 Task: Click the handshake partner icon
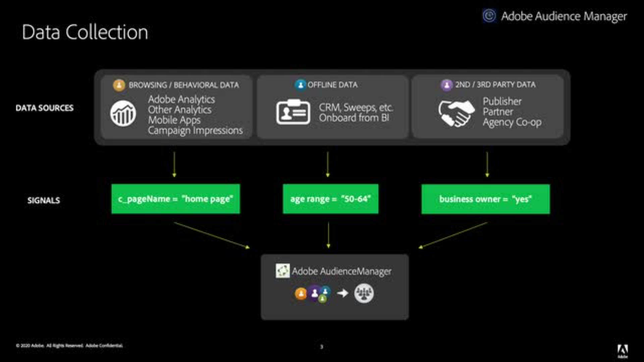pyautogui.click(x=457, y=113)
